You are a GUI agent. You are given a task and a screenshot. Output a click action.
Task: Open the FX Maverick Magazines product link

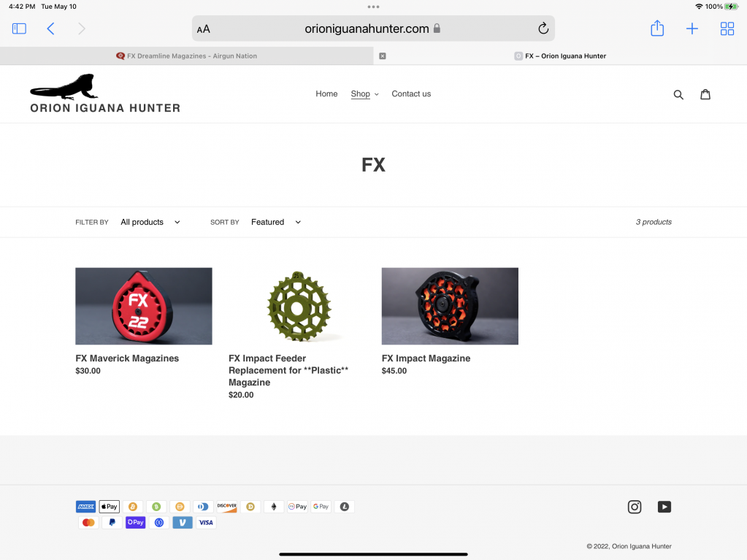pos(127,358)
